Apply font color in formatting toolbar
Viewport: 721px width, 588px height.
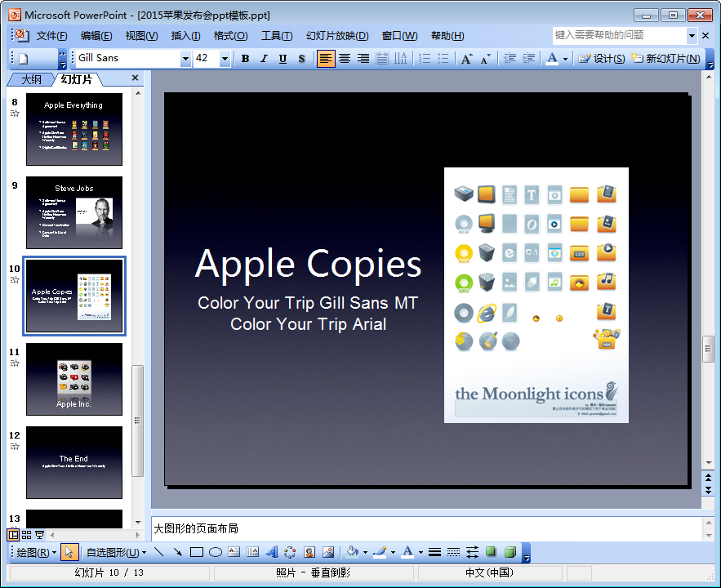point(552,58)
